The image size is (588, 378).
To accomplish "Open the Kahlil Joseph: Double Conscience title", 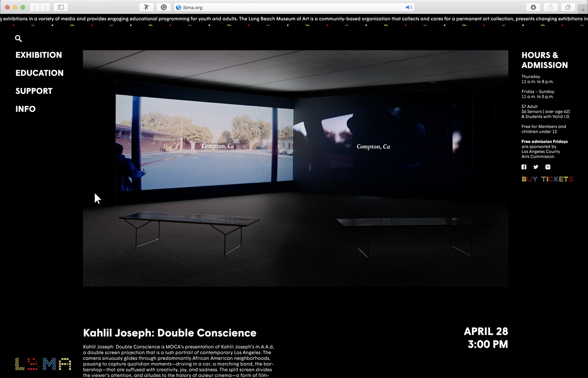I will [x=170, y=333].
